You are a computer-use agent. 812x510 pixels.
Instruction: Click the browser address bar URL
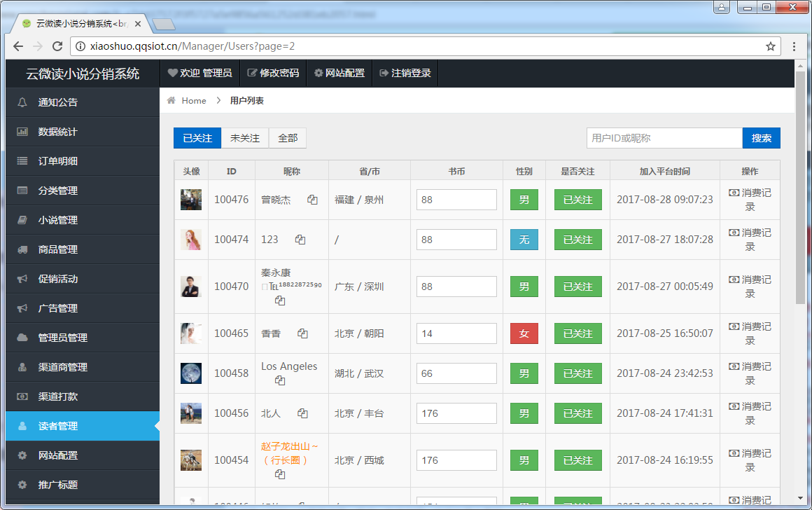tap(192, 46)
